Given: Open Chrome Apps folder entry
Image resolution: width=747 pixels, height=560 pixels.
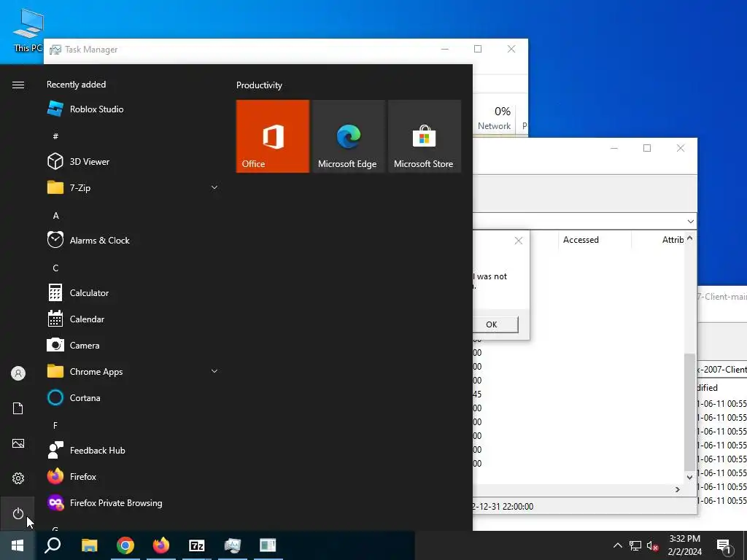Looking at the screenshot, I should click(133, 371).
